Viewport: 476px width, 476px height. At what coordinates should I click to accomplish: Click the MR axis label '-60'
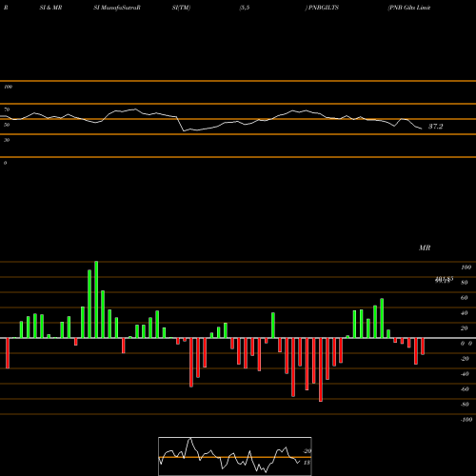point(465,389)
